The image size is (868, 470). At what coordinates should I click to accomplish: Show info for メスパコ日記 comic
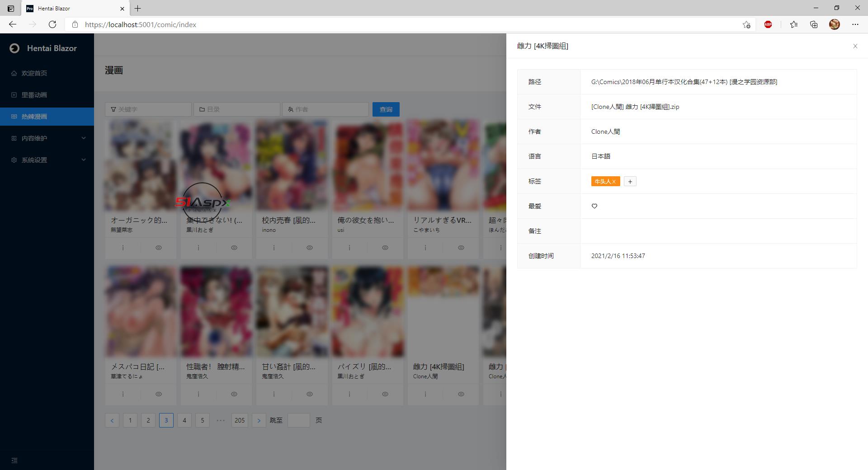click(123, 394)
